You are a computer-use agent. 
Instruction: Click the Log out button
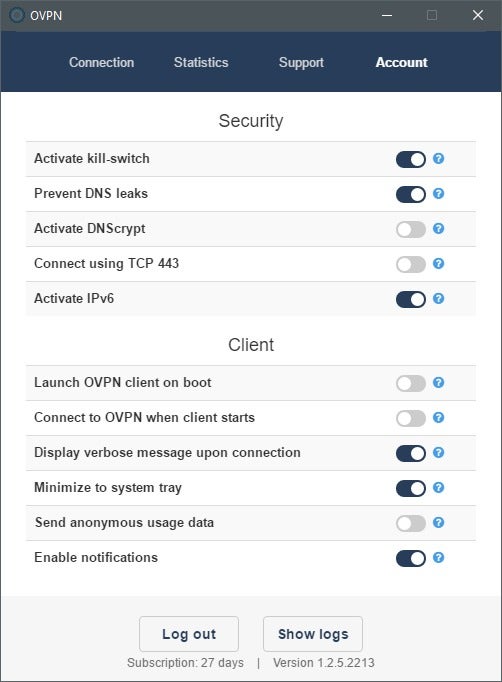coord(189,634)
